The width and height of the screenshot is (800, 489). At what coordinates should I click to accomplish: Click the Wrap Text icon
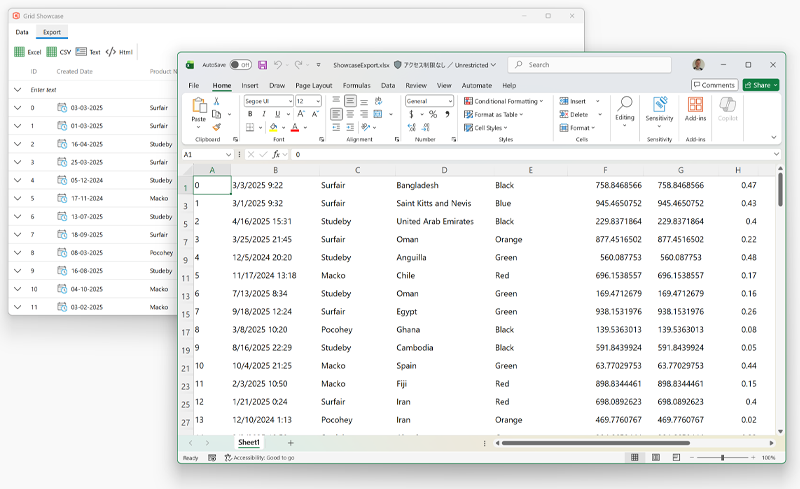[x=378, y=101]
